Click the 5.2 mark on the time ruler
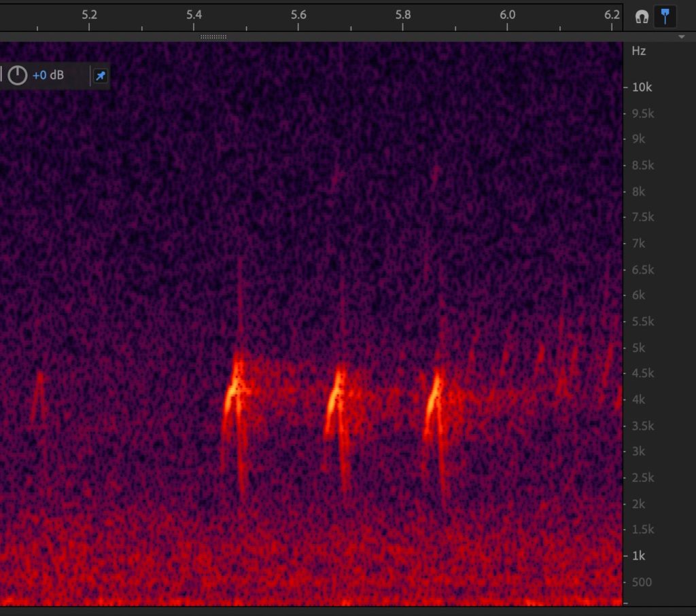The width and height of the screenshot is (696, 616). pyautogui.click(x=89, y=15)
